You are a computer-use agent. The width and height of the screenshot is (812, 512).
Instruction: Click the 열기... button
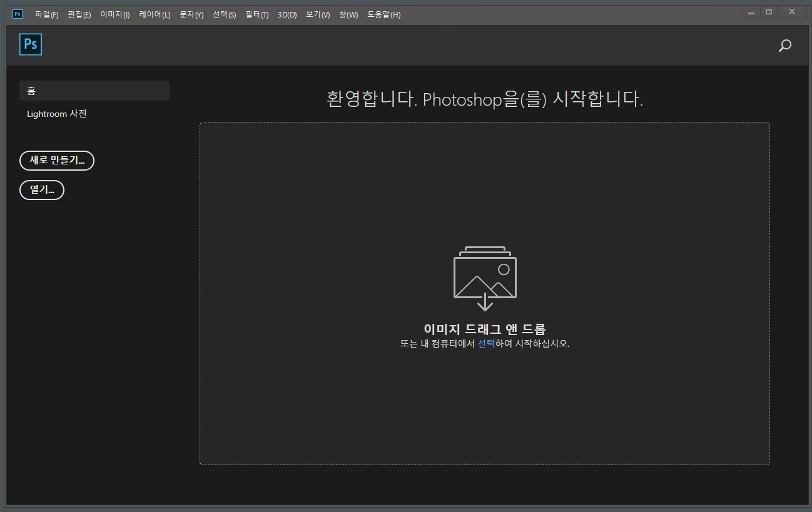[x=42, y=189]
